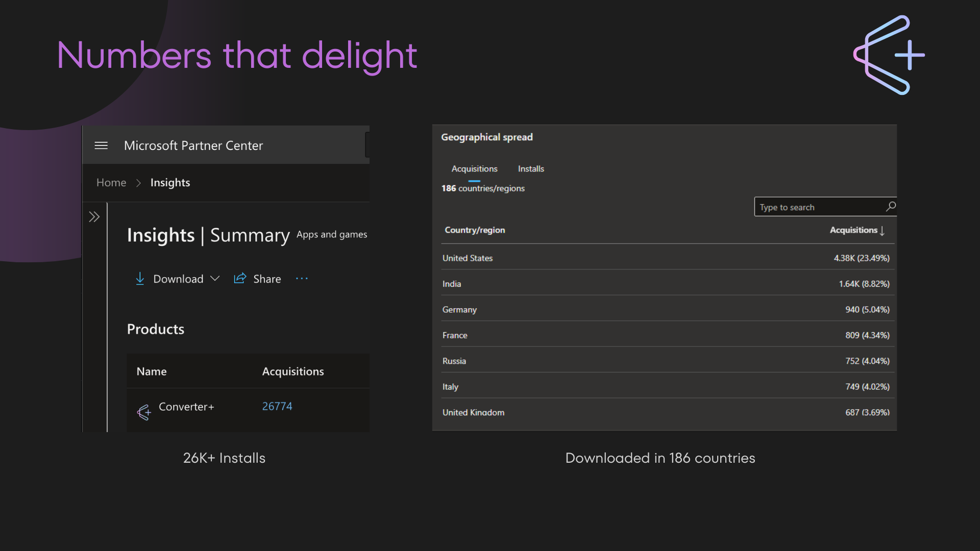Select the India row
The image size is (980, 551).
pos(668,284)
